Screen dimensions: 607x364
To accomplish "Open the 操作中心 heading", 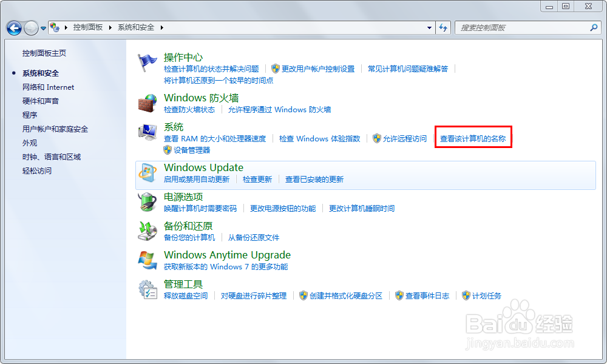I will click(183, 57).
